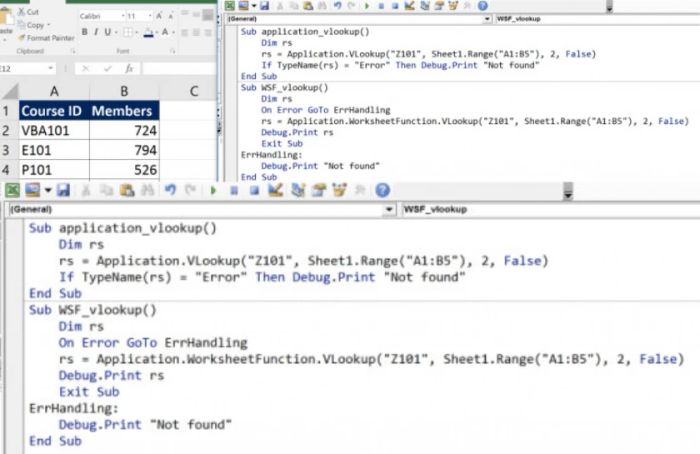Open Properties Window icon in enlarged lower VBA toolbar

click(318, 191)
